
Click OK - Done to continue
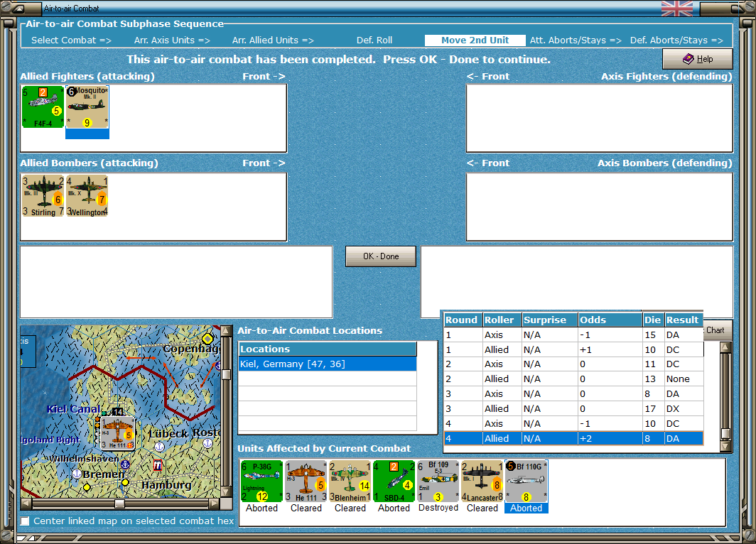[380, 256]
